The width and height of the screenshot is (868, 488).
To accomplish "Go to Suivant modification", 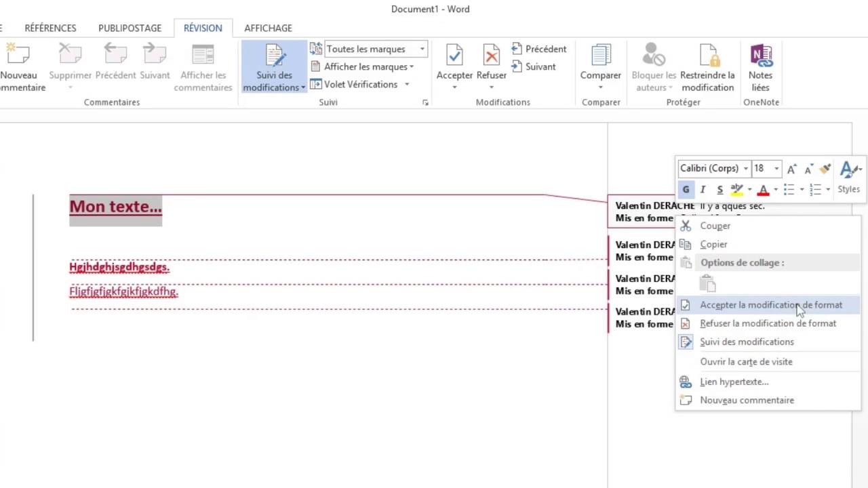I will tap(533, 66).
